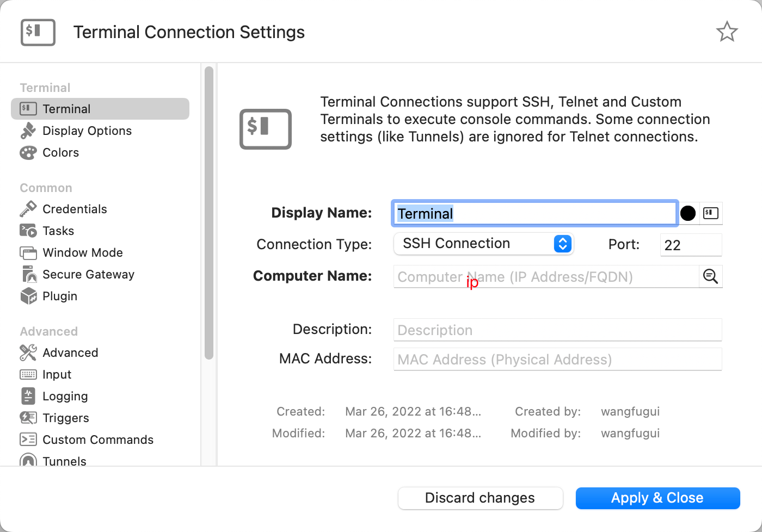Click the favorite star icon
The width and height of the screenshot is (762, 532).
(727, 32)
